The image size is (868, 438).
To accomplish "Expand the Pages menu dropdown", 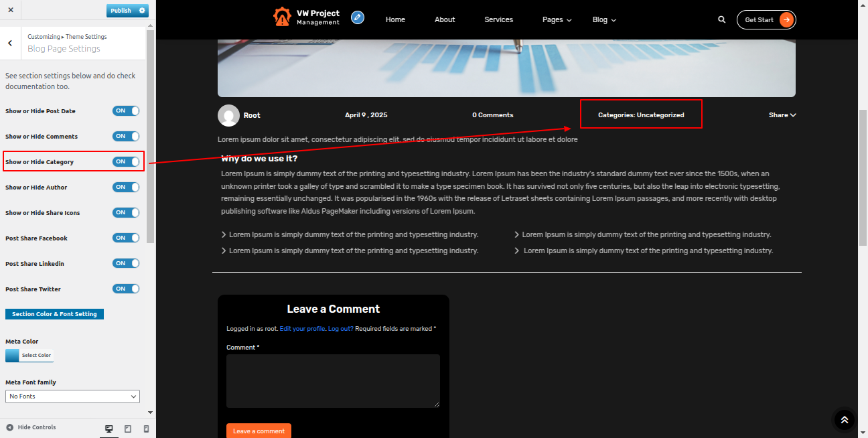I will pyautogui.click(x=557, y=20).
